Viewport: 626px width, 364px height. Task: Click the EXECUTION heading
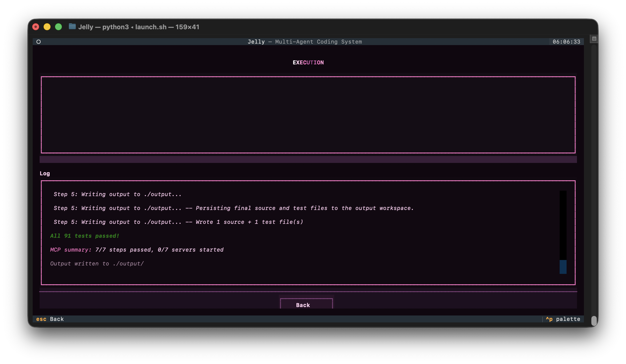[x=308, y=63]
